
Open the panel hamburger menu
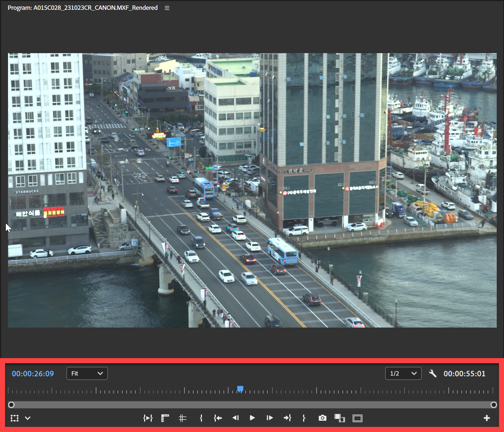click(x=167, y=7)
